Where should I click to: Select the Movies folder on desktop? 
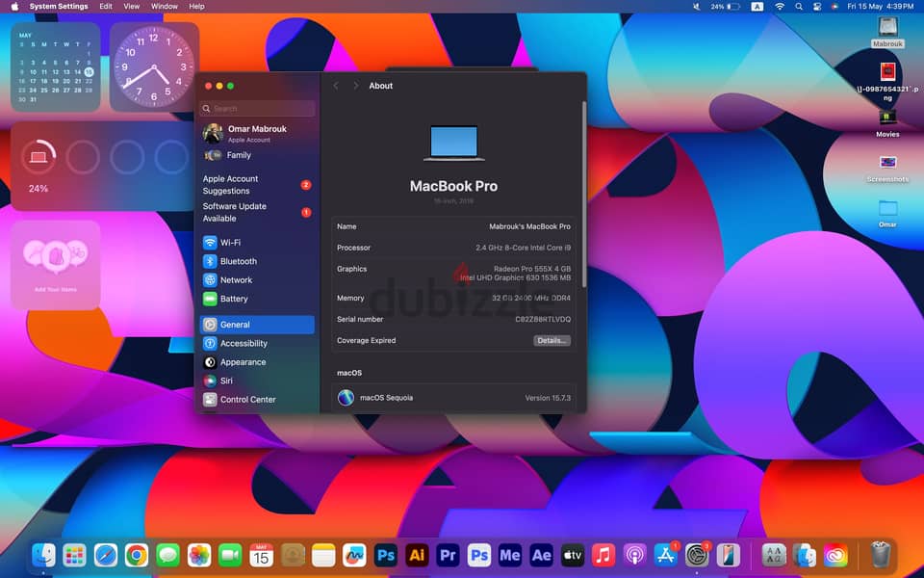click(x=887, y=122)
